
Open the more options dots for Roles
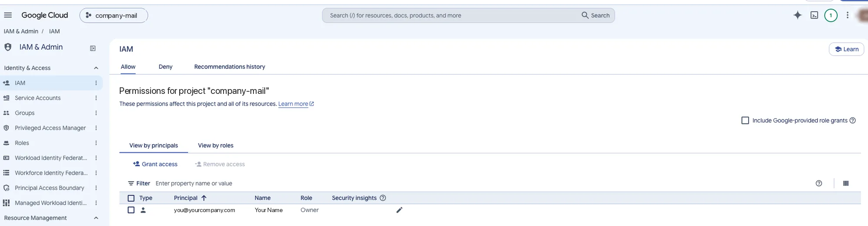[96, 143]
